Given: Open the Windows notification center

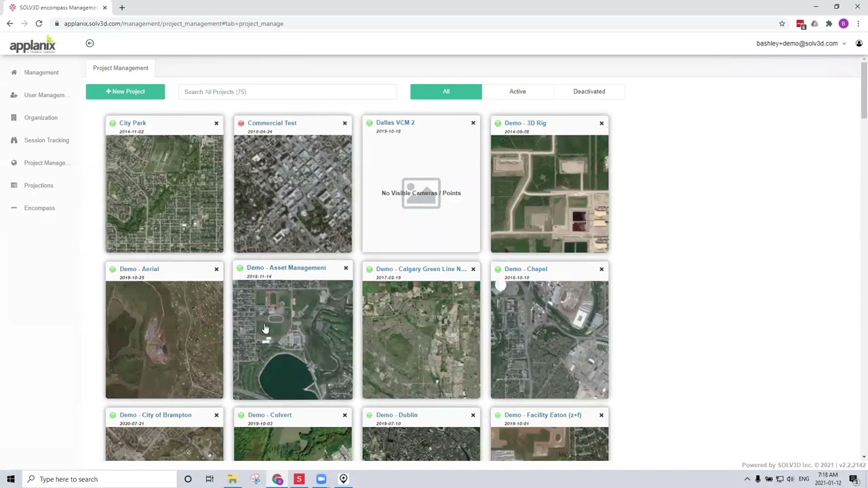Looking at the screenshot, I should (x=853, y=479).
